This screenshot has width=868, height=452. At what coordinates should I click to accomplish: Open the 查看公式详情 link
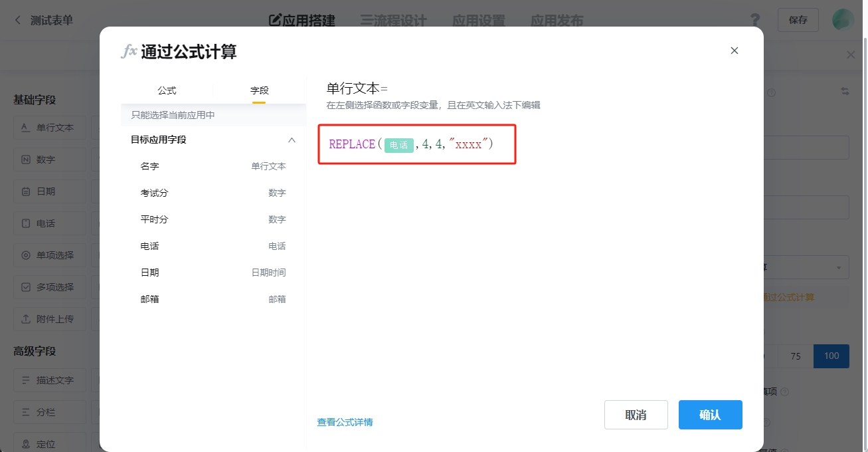[x=345, y=422]
